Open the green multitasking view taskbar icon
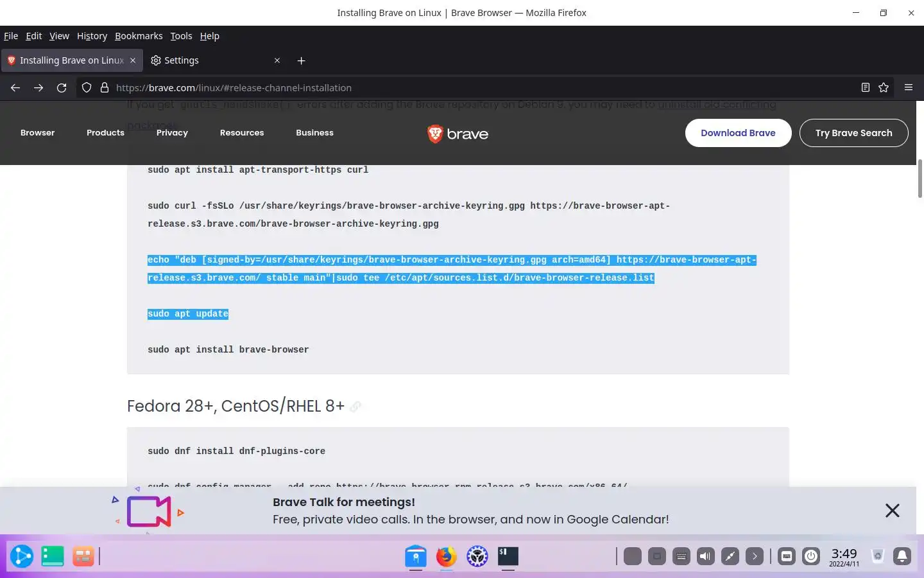 click(53, 556)
